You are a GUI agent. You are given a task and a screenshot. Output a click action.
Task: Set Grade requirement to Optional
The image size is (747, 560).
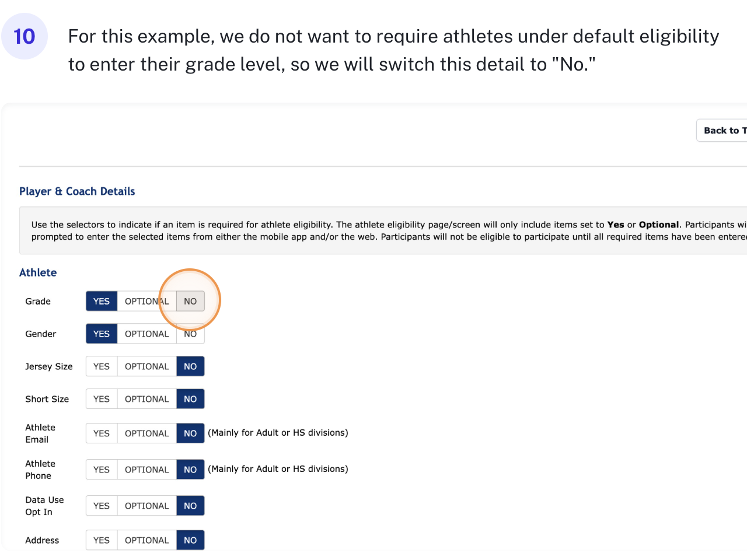coord(146,301)
